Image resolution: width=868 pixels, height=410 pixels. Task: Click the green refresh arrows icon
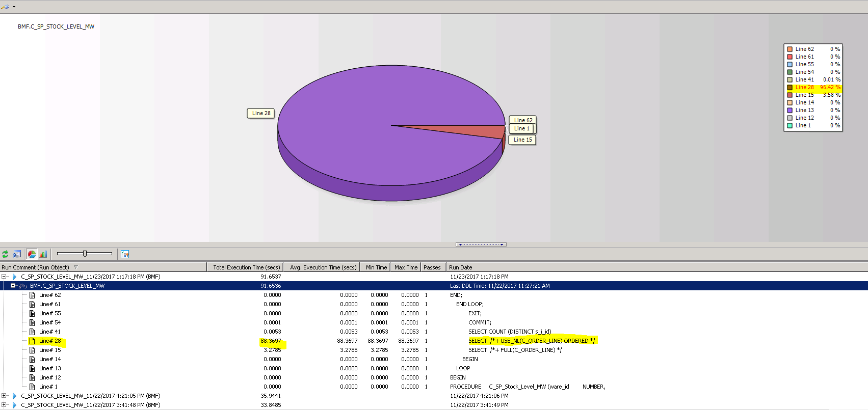[5, 254]
